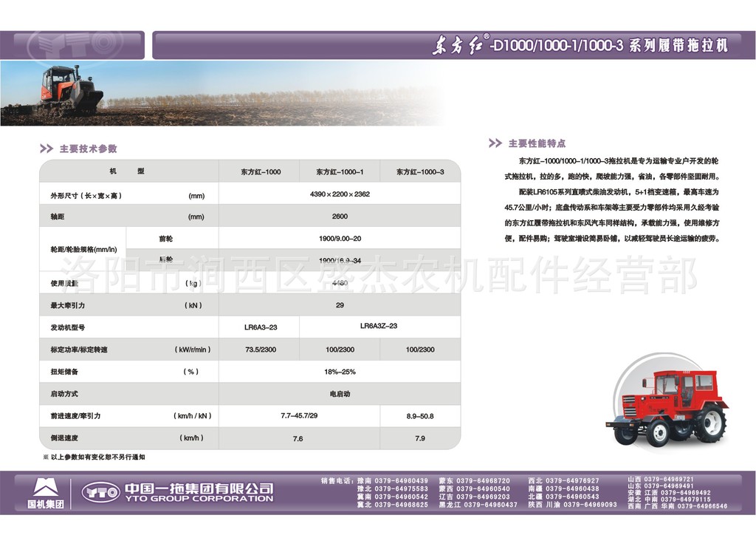Click the 豫北 0379-64975583 phone number
The width and height of the screenshot is (756, 535).
click(393, 488)
